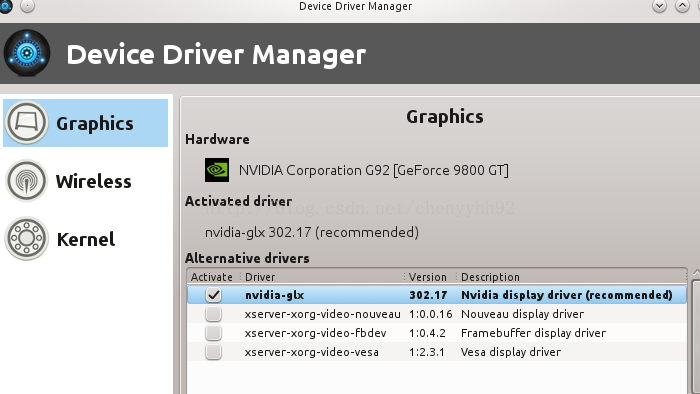Switch to the Kernel sidebar label

pos(86,240)
